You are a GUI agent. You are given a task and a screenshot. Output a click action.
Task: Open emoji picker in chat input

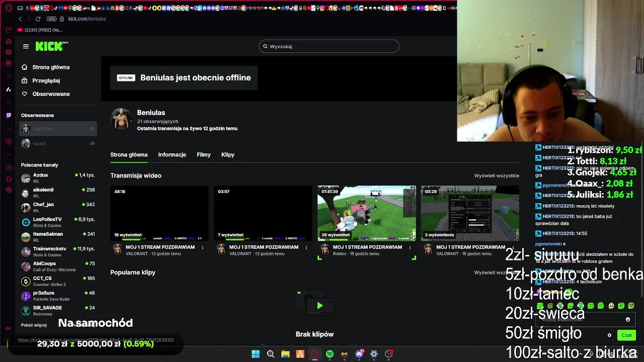(x=628, y=319)
